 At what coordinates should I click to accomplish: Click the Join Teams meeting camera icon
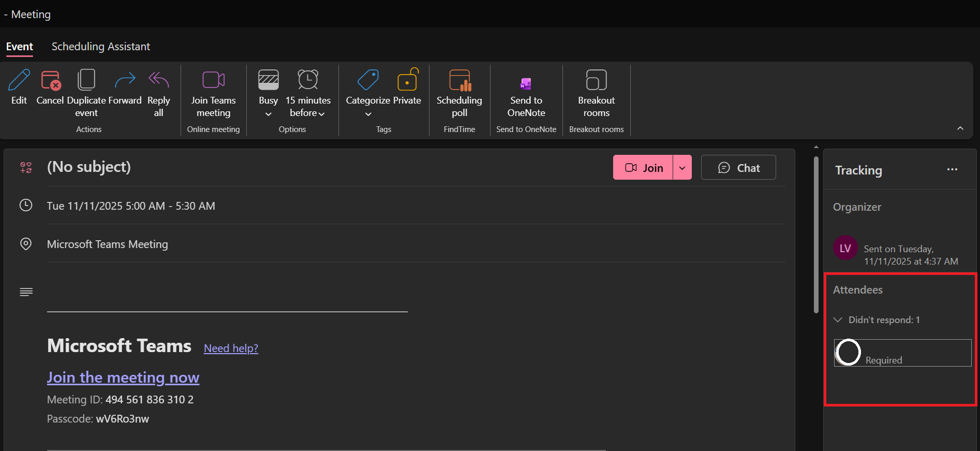coord(213,80)
